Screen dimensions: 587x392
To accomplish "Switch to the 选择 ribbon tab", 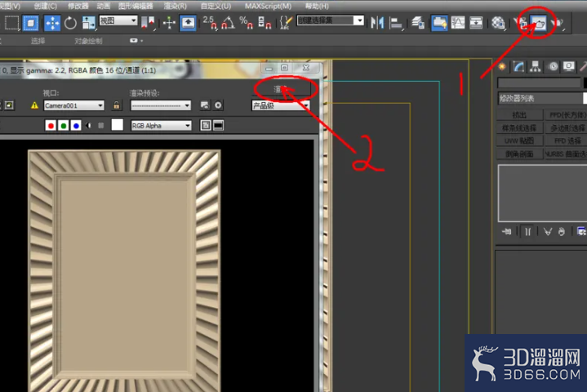I will pos(38,41).
